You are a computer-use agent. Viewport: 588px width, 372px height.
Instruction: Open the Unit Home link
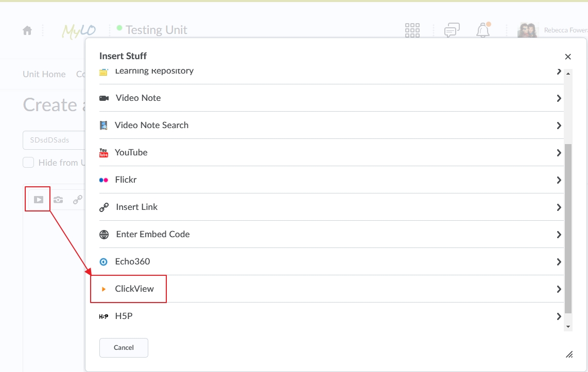point(44,74)
